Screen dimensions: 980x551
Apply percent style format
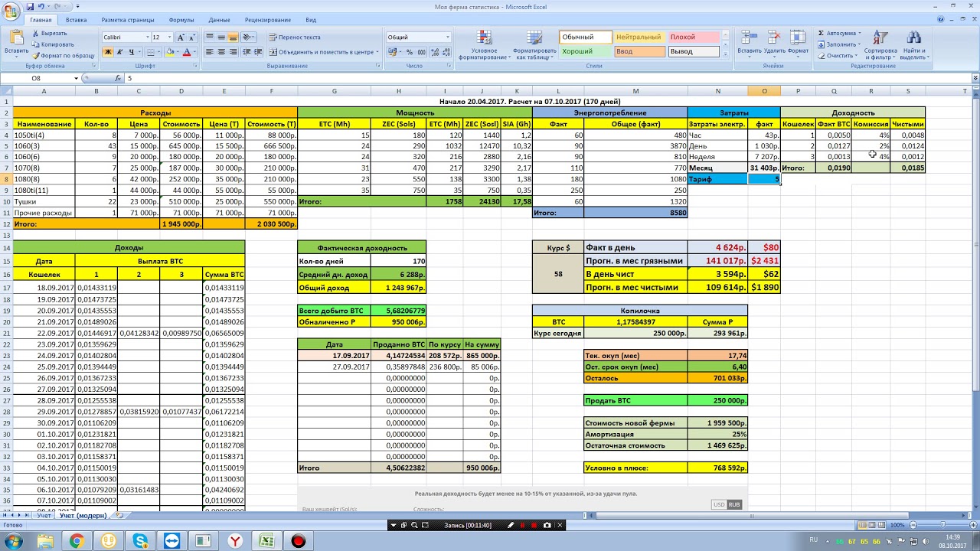[x=410, y=52]
